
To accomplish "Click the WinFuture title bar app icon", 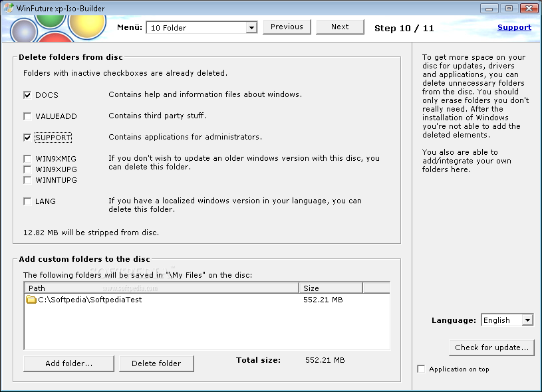I will point(9,8).
